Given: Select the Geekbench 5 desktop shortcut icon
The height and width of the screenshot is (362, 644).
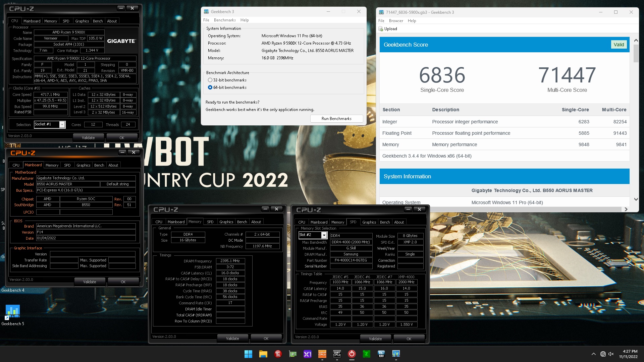Looking at the screenshot, I should pos(12,311).
